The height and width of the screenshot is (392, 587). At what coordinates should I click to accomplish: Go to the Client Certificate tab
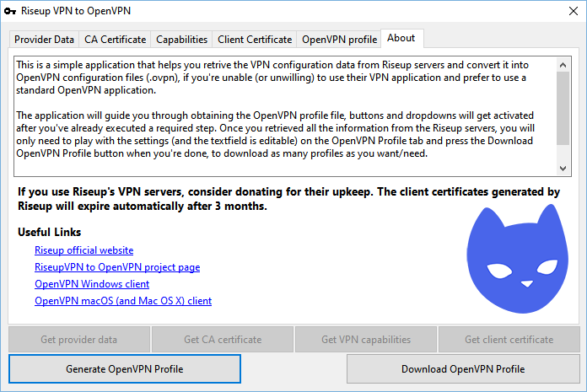click(255, 40)
